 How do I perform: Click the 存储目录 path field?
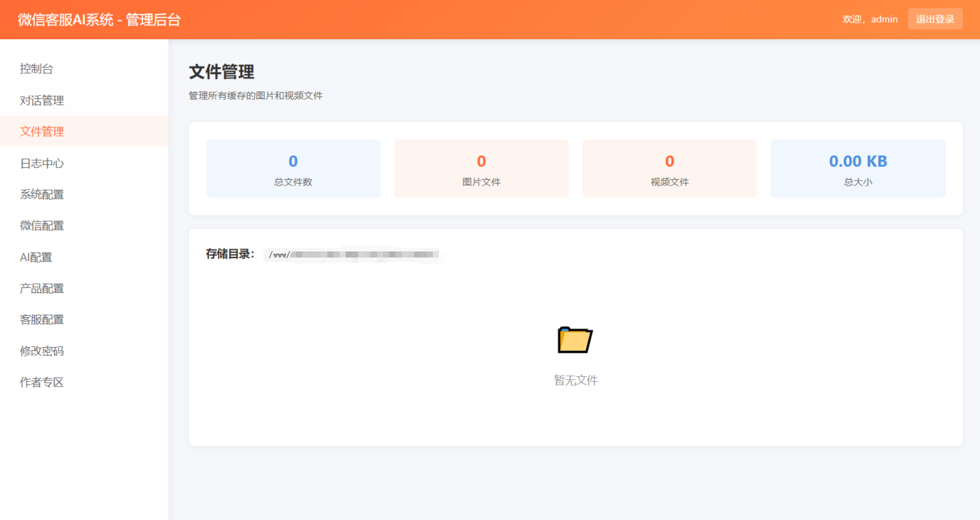353,255
